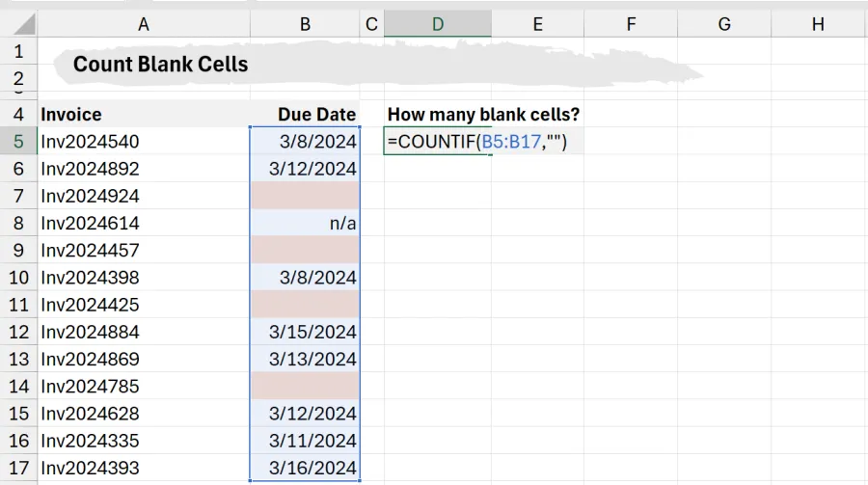Viewport: 868px width, 485px height.
Task: Click the 'How many blank cells?' cell
Action: coord(483,114)
